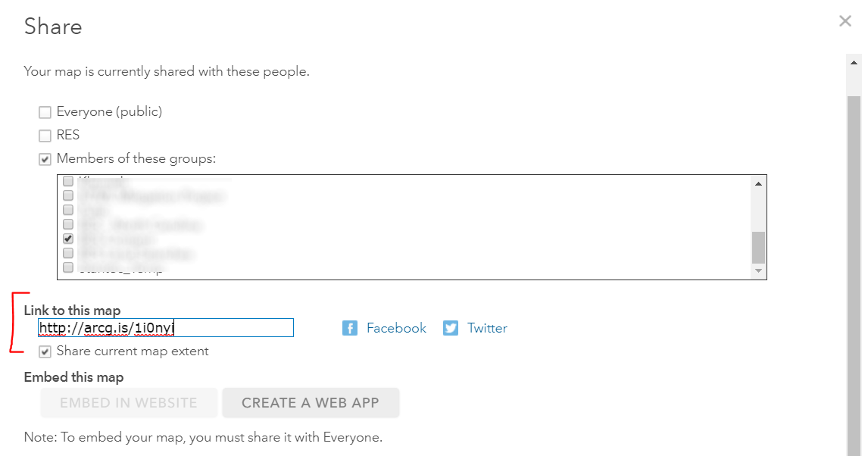
Task: Click the groups list scroll-down arrow
Action: pyautogui.click(x=758, y=270)
